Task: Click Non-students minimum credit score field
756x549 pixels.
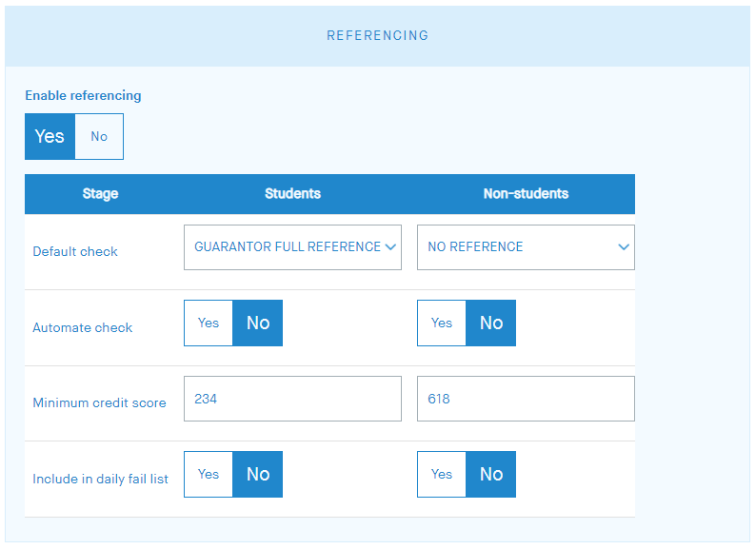Action: click(526, 399)
